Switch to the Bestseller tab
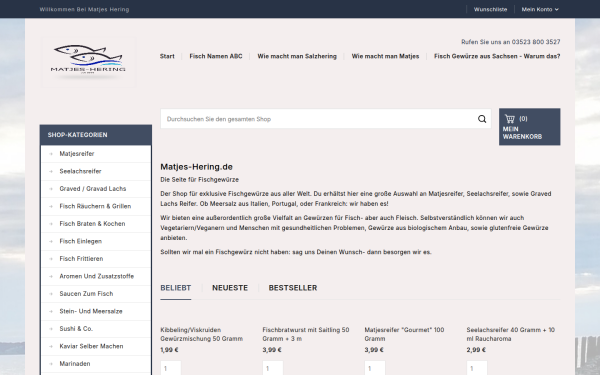The height and width of the screenshot is (375, 600). [x=293, y=288]
